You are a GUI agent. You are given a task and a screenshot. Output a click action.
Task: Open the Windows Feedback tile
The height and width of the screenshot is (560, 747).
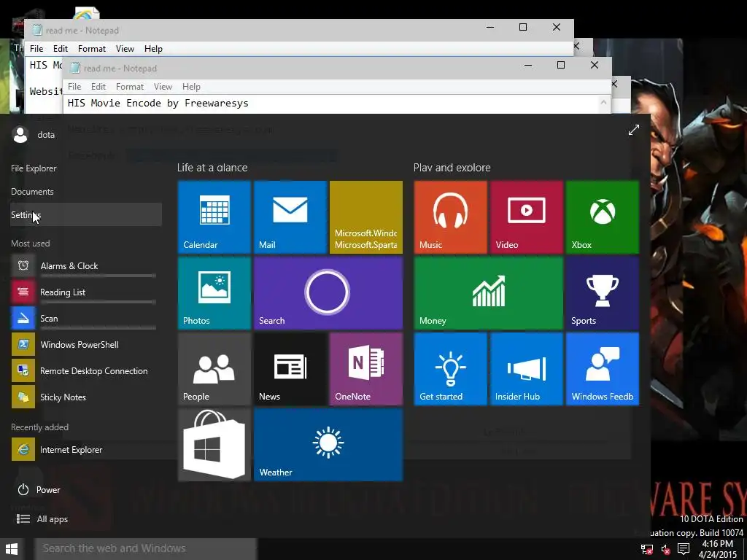point(602,368)
